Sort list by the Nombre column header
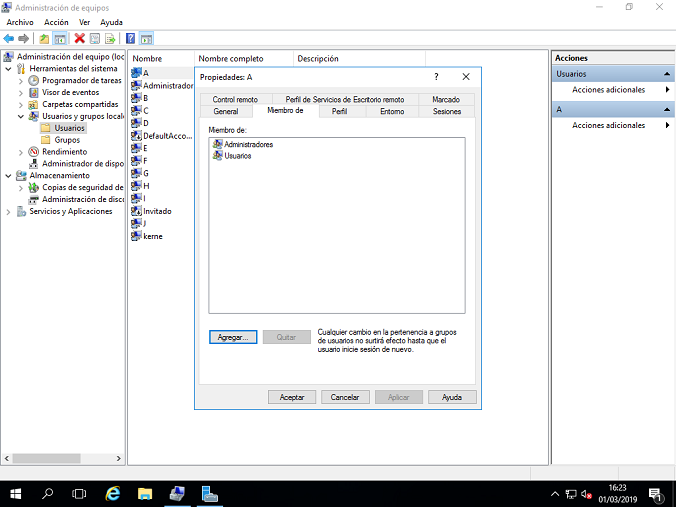 [162, 59]
